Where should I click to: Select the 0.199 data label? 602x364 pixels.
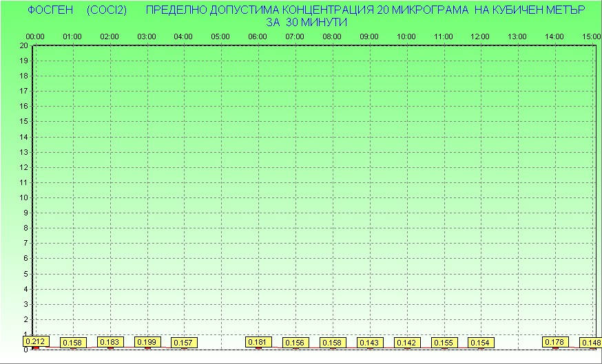click(x=147, y=342)
